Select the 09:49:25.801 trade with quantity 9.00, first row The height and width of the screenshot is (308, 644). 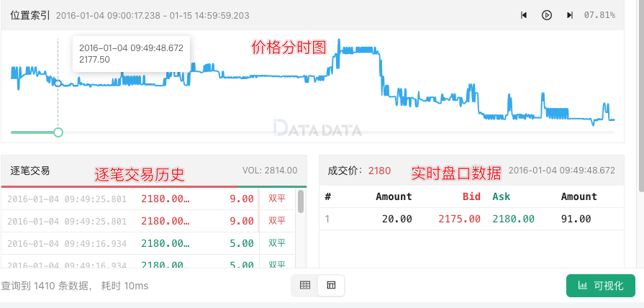(148, 199)
